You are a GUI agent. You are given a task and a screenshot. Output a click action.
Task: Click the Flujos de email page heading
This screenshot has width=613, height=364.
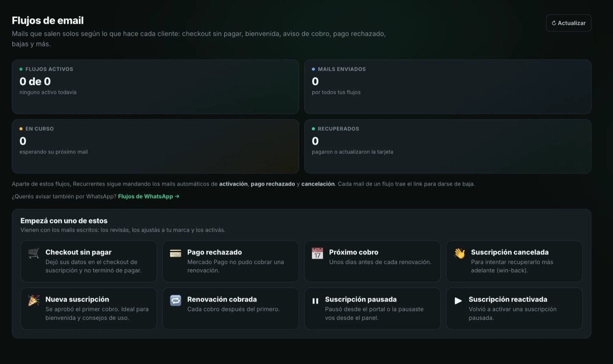pyautogui.click(x=48, y=21)
